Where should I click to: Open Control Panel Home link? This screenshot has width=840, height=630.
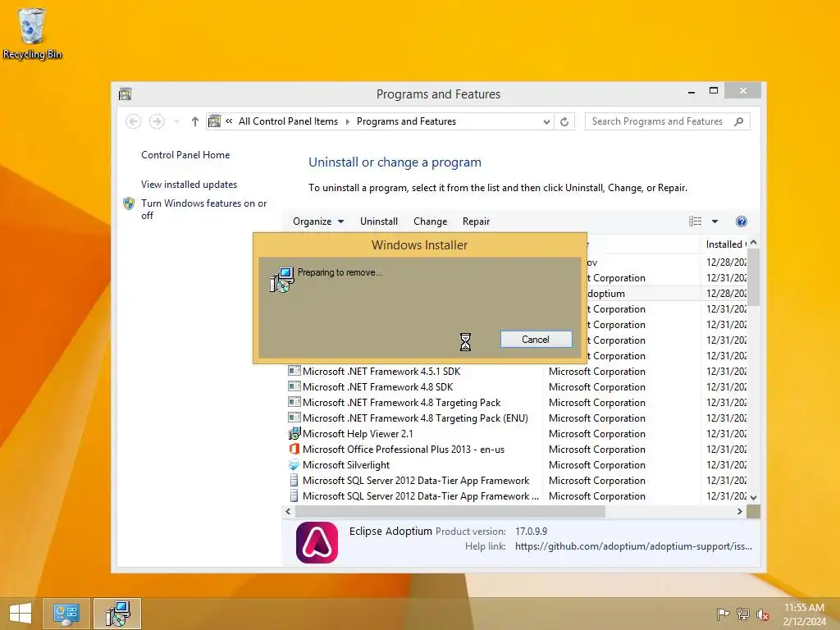(x=185, y=155)
